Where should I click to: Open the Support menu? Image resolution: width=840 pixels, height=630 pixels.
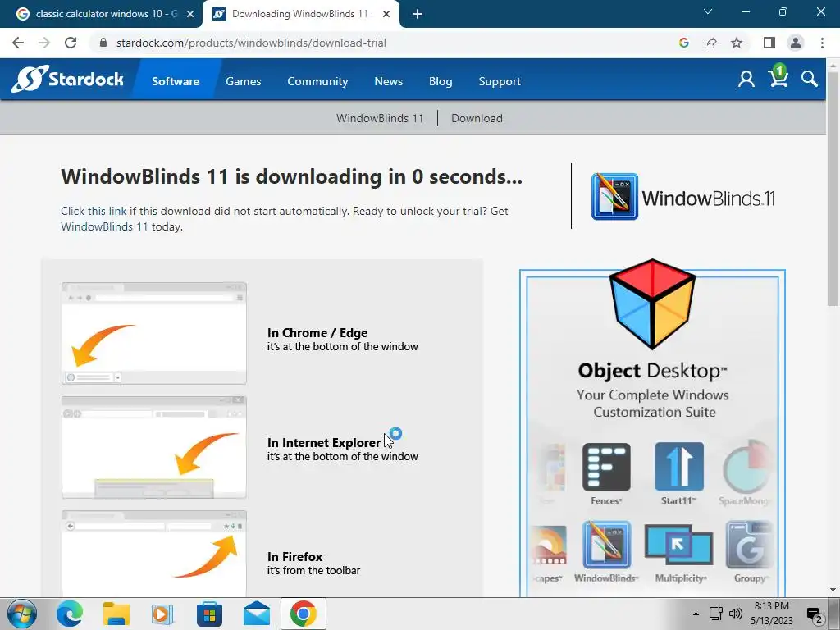(500, 81)
